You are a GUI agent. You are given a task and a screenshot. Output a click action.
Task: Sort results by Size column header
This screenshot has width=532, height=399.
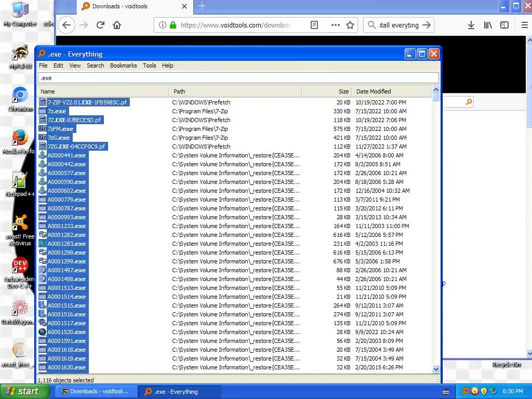click(x=326, y=91)
